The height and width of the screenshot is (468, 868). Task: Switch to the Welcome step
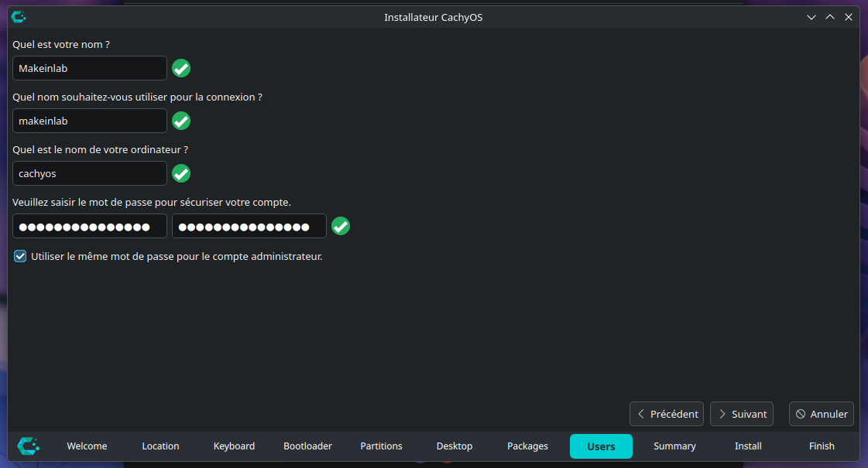coord(87,446)
